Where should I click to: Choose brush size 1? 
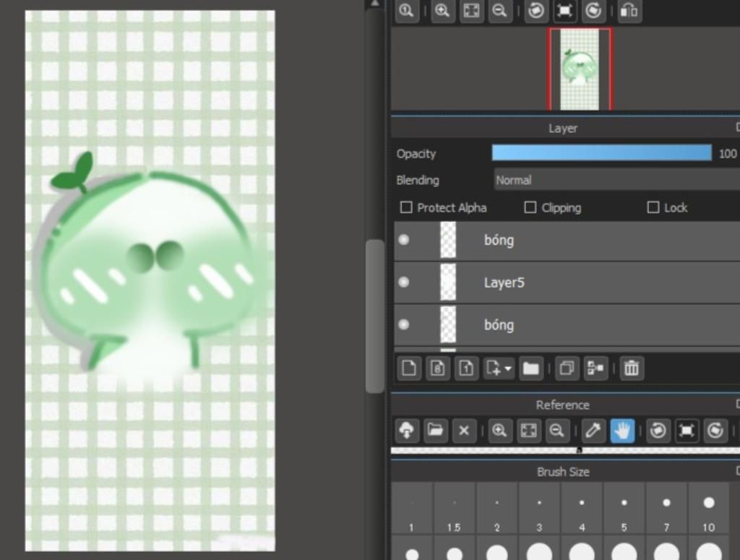pos(412,509)
